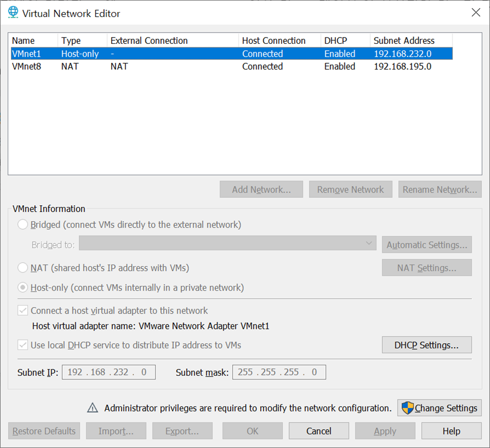490x448 pixels.
Task: Click the Host-only type cell of VMnet1
Action: point(80,54)
